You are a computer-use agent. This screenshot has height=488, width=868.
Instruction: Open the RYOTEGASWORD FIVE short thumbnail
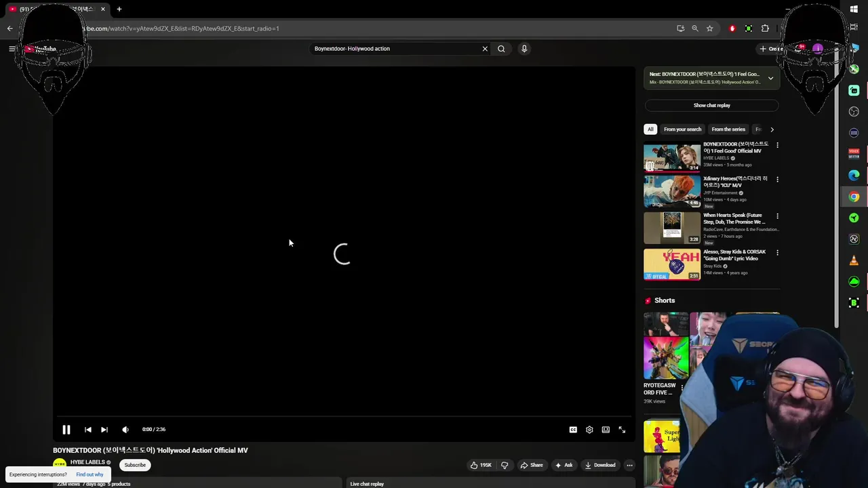point(666,346)
